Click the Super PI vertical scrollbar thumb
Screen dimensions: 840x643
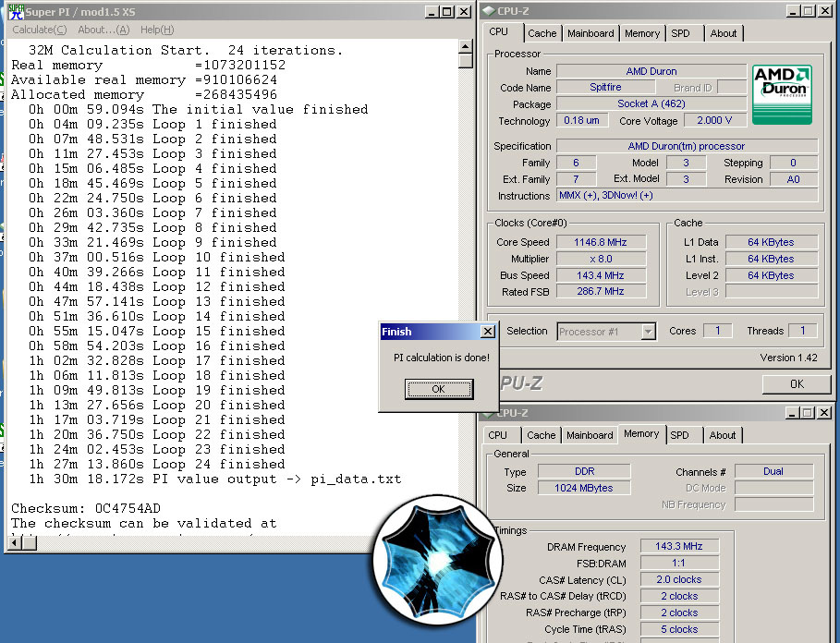[466, 61]
